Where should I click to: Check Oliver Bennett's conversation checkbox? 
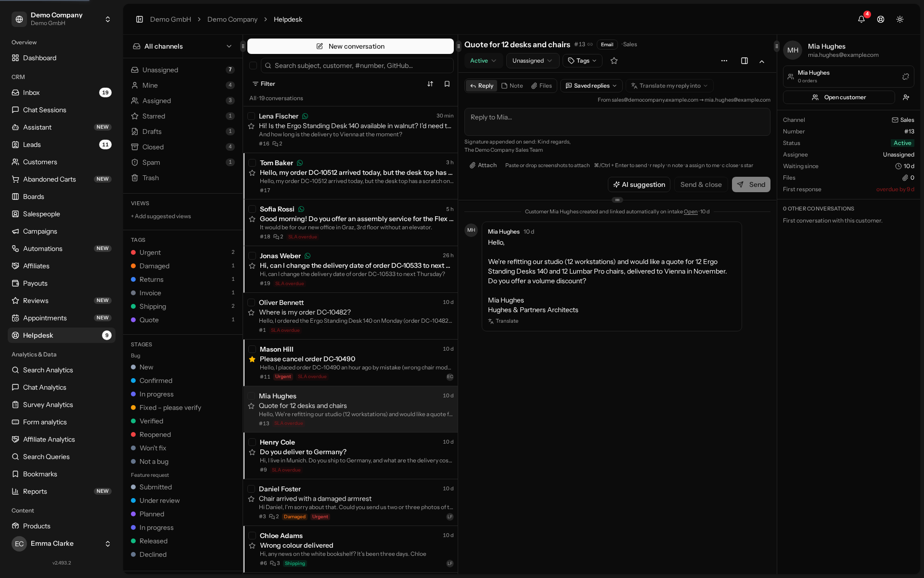pos(251,302)
